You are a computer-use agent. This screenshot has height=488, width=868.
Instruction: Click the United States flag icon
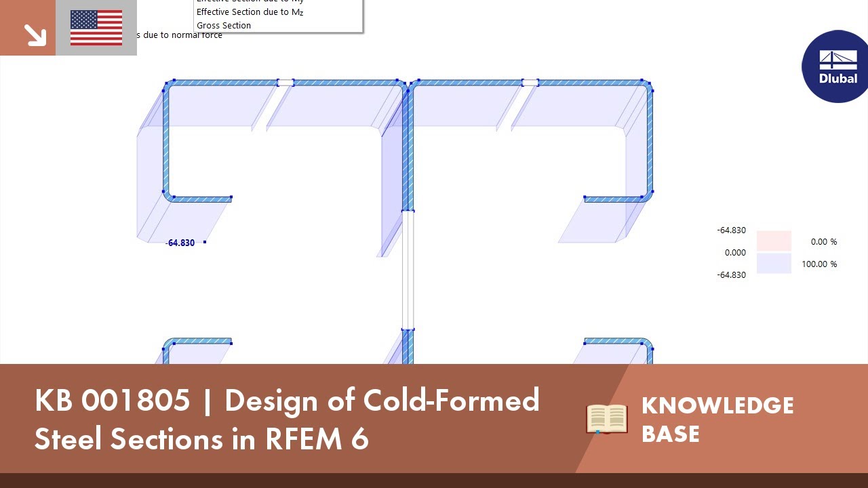(96, 28)
